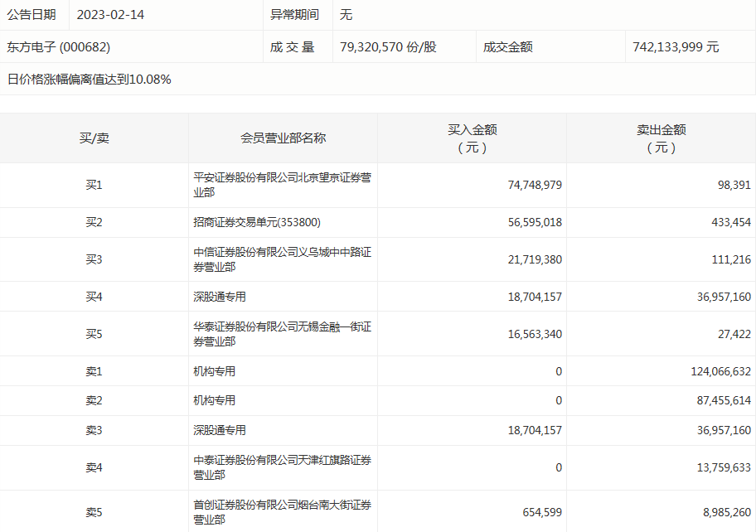Select buy amount 0 in 卖4 row
The height and width of the screenshot is (532, 756).
pos(559,467)
